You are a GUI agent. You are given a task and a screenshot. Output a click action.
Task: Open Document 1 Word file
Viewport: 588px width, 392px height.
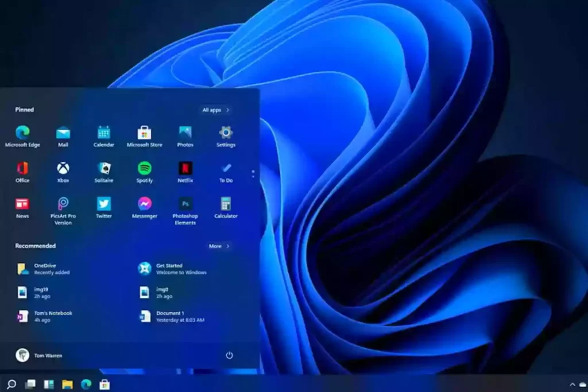pos(172,316)
